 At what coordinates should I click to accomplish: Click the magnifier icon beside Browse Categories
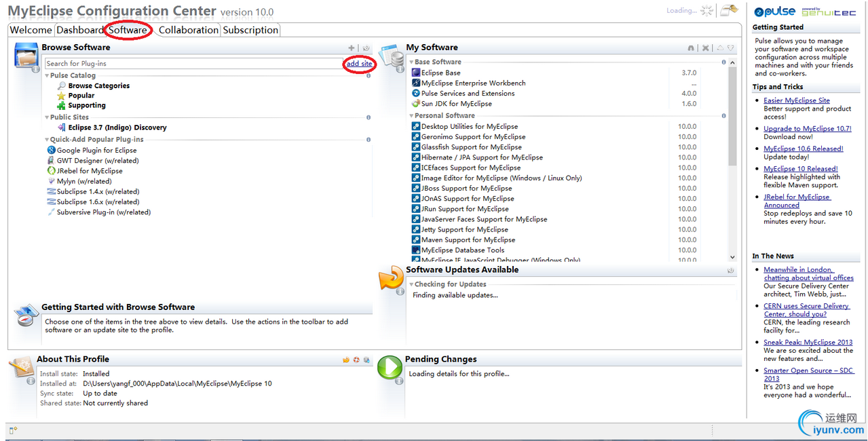click(x=62, y=86)
